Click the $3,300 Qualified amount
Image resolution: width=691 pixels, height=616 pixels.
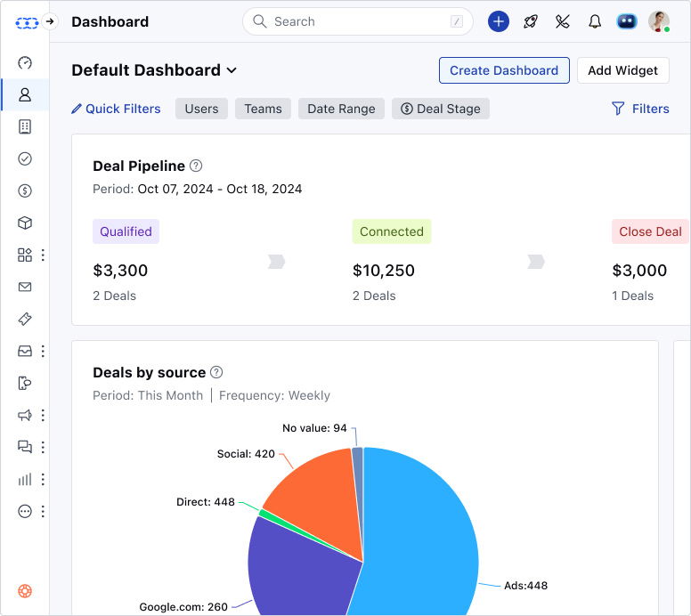pos(120,270)
